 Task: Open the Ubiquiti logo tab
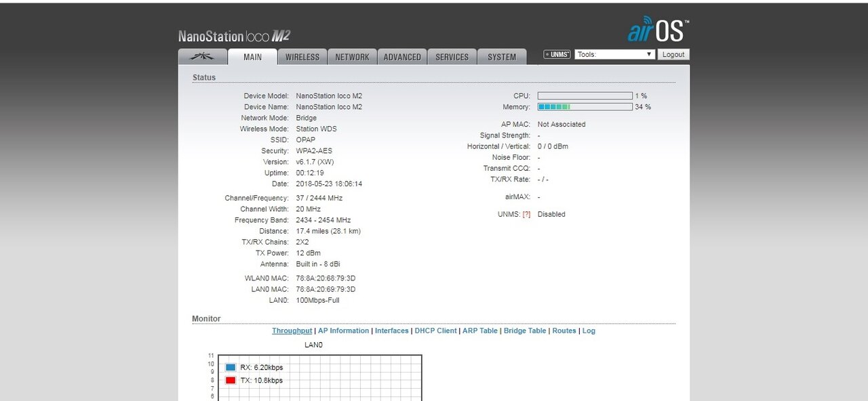[202, 57]
